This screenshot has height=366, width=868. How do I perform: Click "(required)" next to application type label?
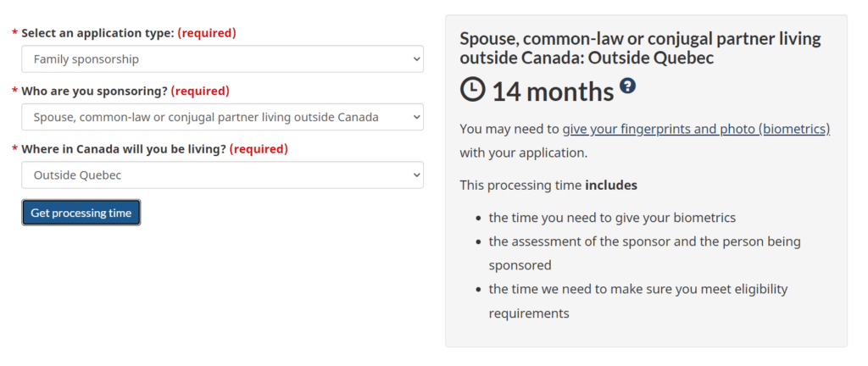(x=207, y=33)
